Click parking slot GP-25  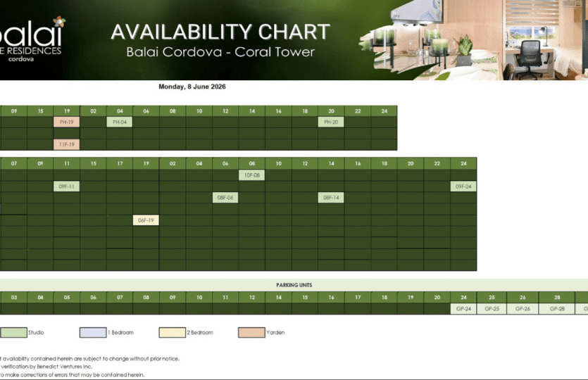492,309
